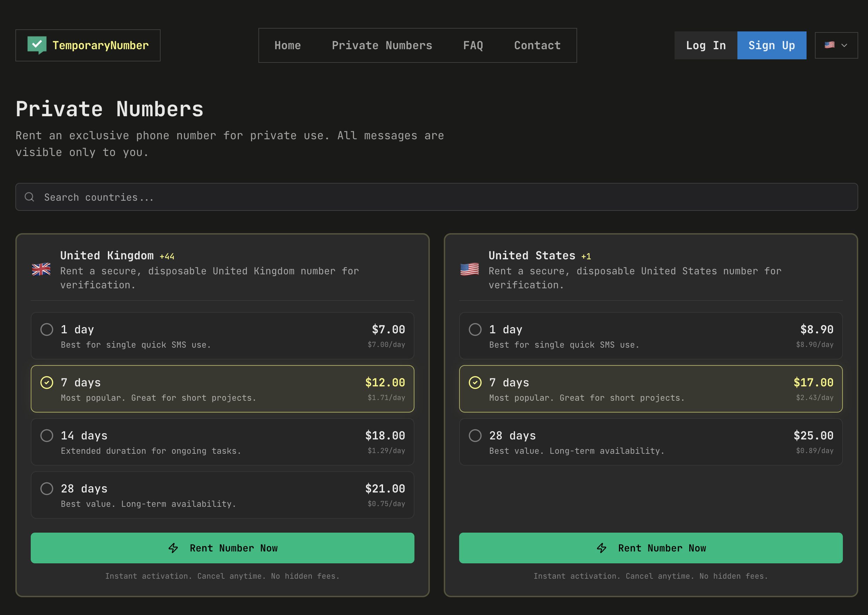Go to the Contact menu item
The width and height of the screenshot is (868, 615).
click(x=537, y=45)
